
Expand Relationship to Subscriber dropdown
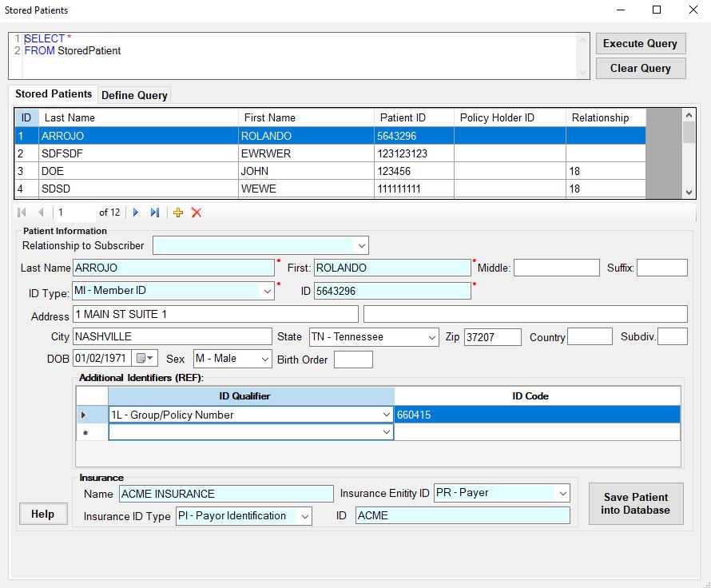361,246
